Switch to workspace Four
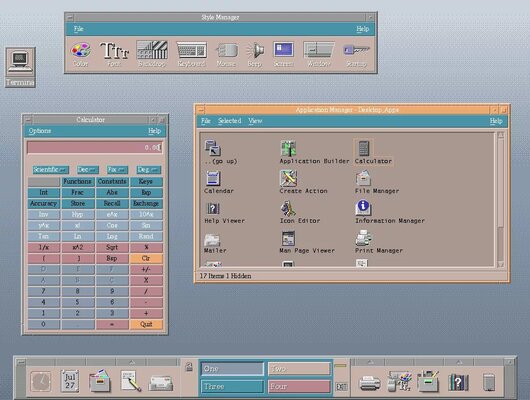This screenshot has width=530, height=400. click(299, 386)
